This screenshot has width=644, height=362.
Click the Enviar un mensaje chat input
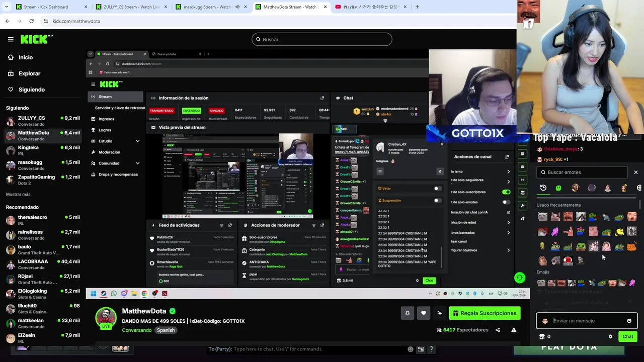pos(587,321)
